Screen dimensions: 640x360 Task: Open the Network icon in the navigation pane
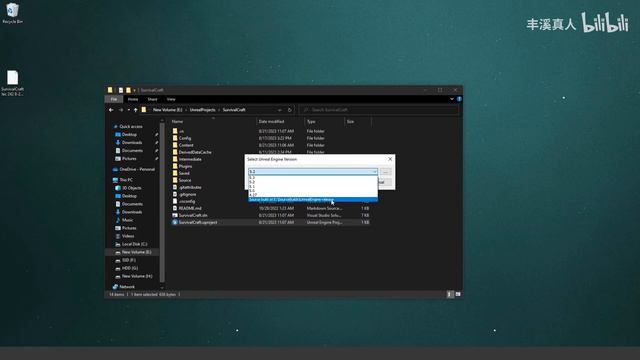point(116,287)
